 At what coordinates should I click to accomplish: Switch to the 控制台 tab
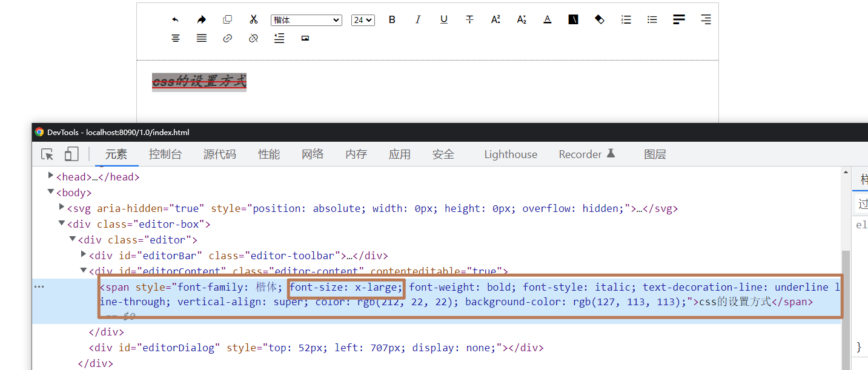(165, 154)
